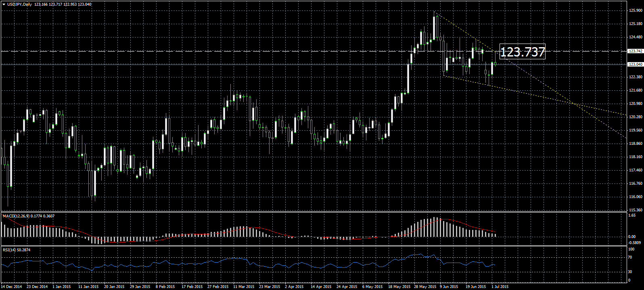Click the -0.5809 value on the MACD scale
The image size is (644, 290).
pos(635,243)
